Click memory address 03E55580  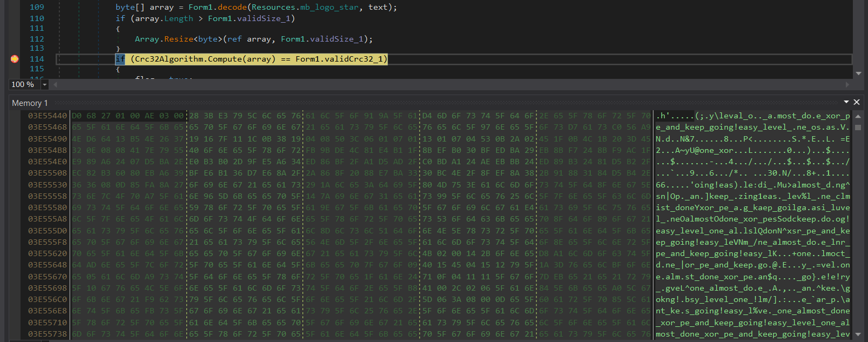(x=48, y=207)
